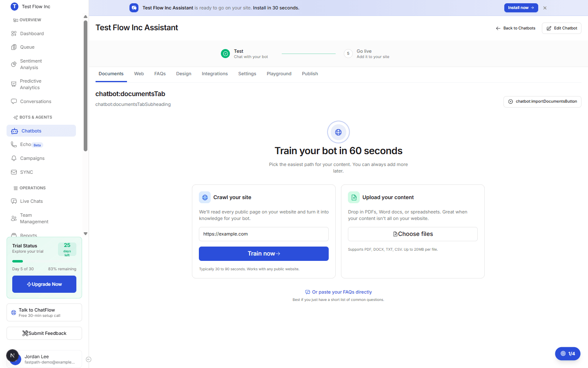The image size is (588, 368).
Task: Click the Back to Chatbots link text
Action: pyautogui.click(x=519, y=28)
